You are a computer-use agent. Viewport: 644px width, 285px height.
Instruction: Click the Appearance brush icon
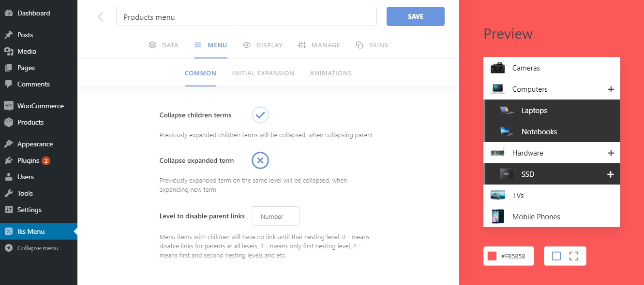(x=9, y=144)
